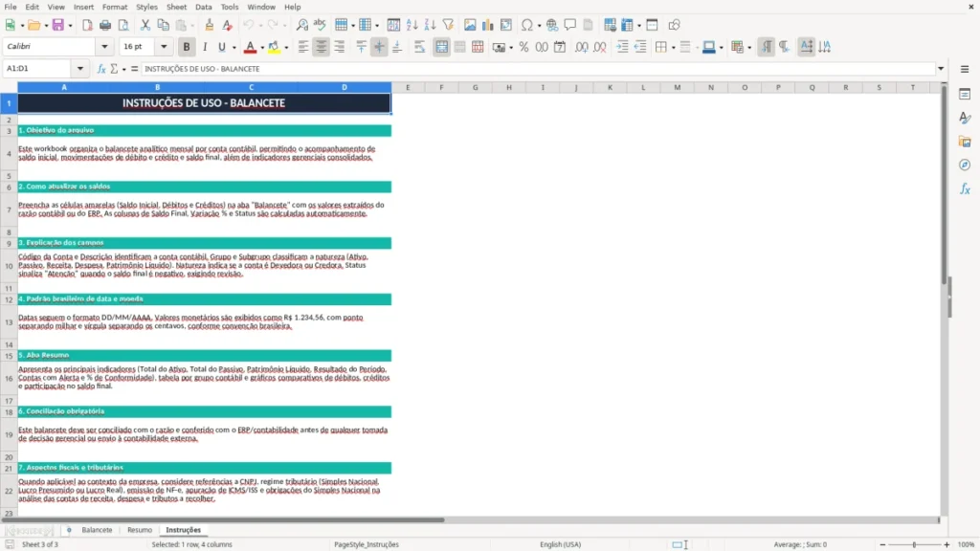Toggle Merge and Center Cells

[441, 47]
